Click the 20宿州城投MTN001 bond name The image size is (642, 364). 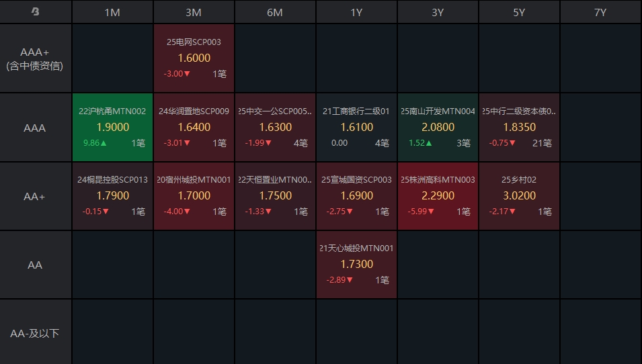[194, 180]
